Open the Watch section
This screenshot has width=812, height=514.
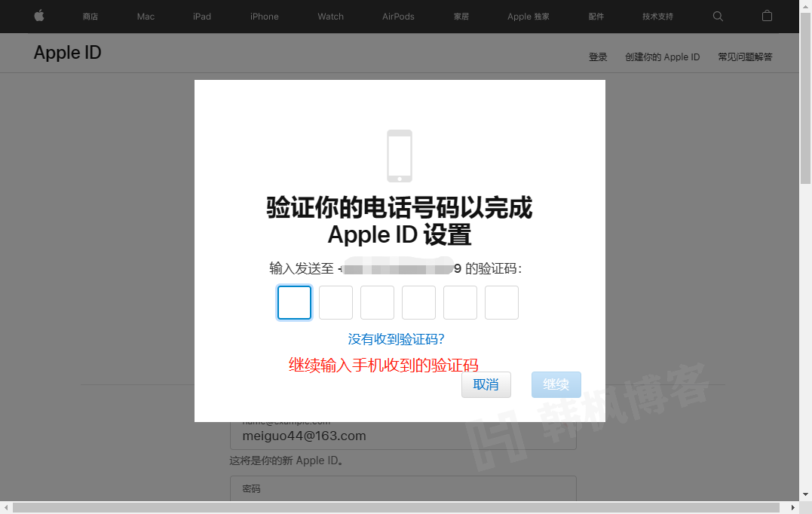click(330, 16)
